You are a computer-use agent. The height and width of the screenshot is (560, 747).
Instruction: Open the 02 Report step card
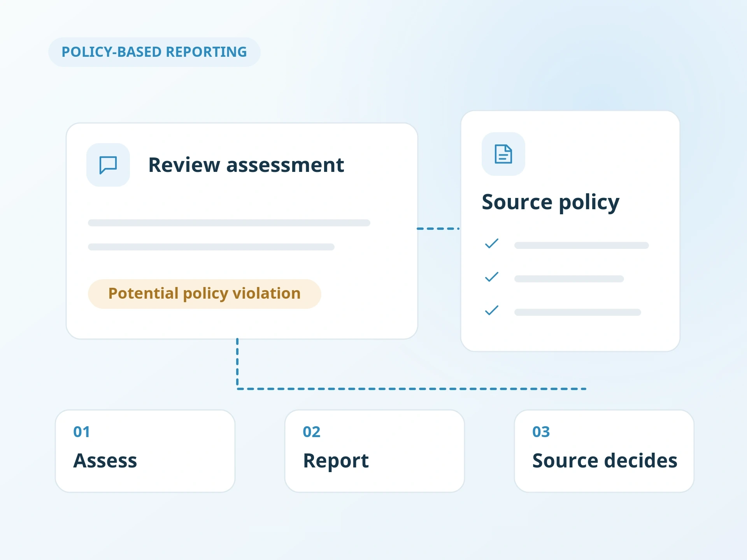[375, 451]
